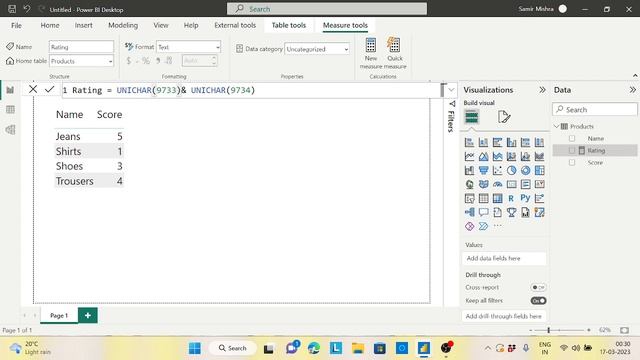Select the KPI visual
This screenshot has height=360, width=640.
pyautogui.click(x=539, y=184)
